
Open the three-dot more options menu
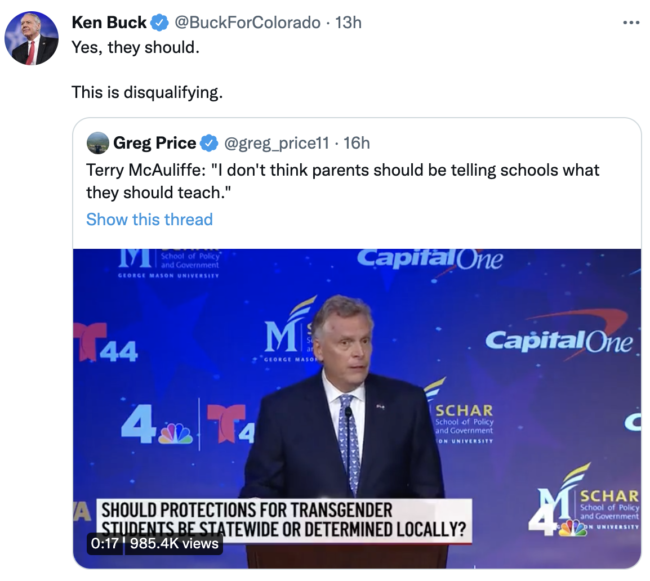click(x=630, y=22)
